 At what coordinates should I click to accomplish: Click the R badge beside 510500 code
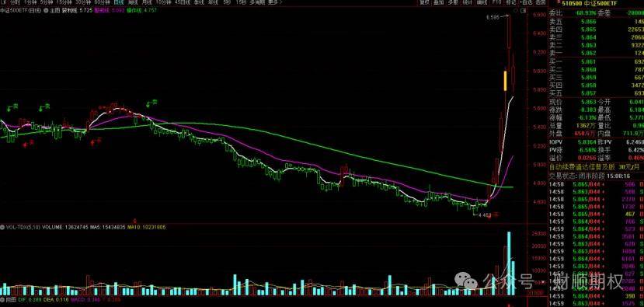[x=552, y=2]
